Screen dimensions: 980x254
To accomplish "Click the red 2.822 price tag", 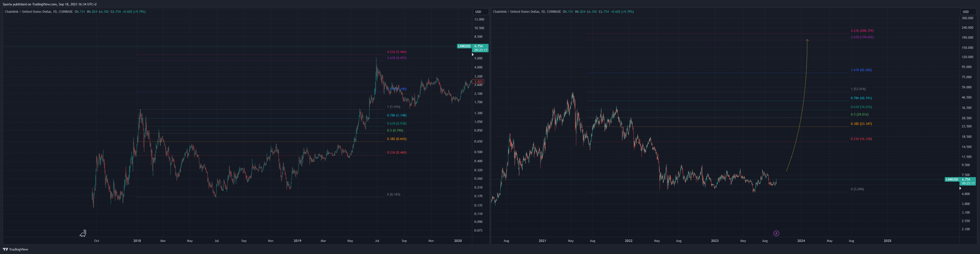I will click(x=478, y=82).
